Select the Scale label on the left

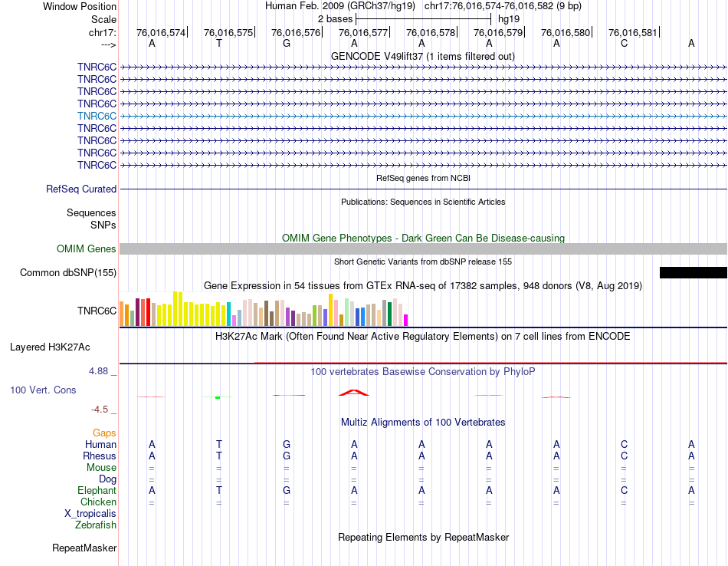103,19
